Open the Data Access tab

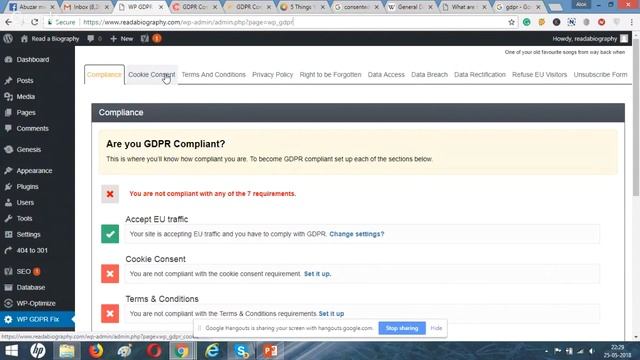[386, 75]
